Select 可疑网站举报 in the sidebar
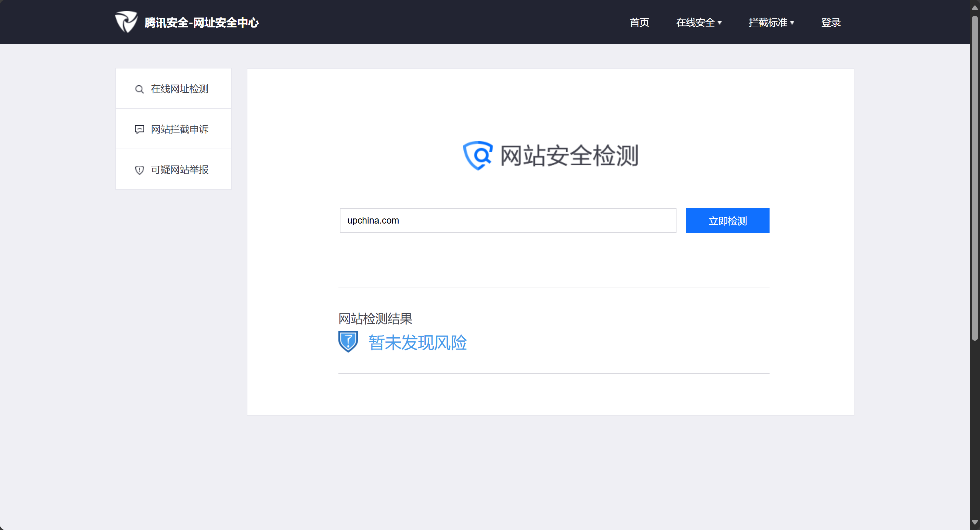This screenshot has height=530, width=980. click(x=180, y=170)
